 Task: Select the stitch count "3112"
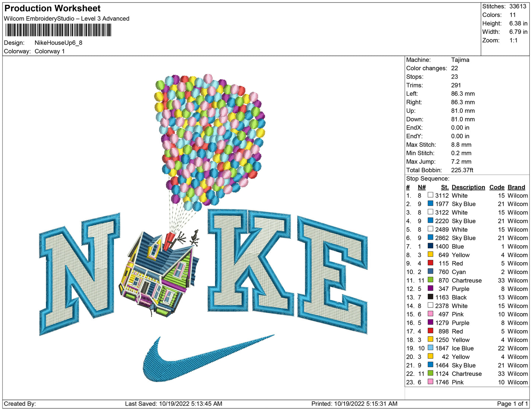click(442, 196)
